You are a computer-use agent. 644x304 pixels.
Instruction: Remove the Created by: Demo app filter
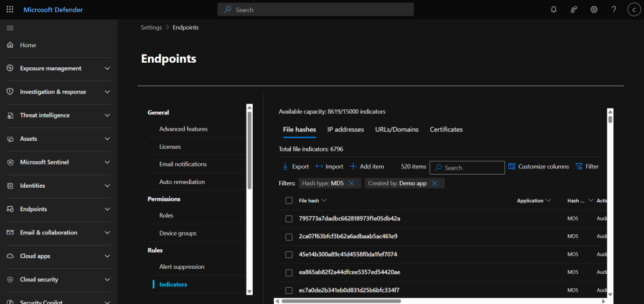(435, 183)
